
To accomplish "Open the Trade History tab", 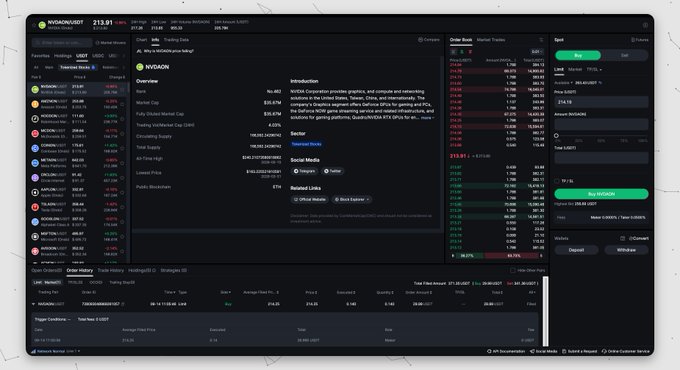I will pos(111,271).
